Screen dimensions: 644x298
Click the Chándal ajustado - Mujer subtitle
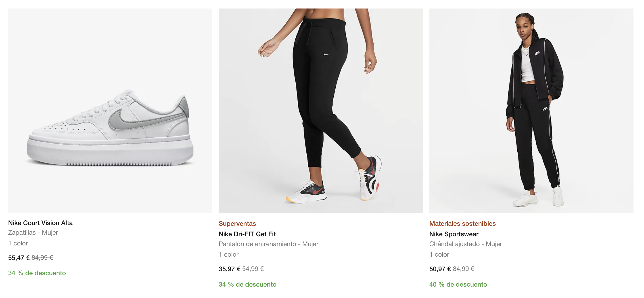point(466,244)
